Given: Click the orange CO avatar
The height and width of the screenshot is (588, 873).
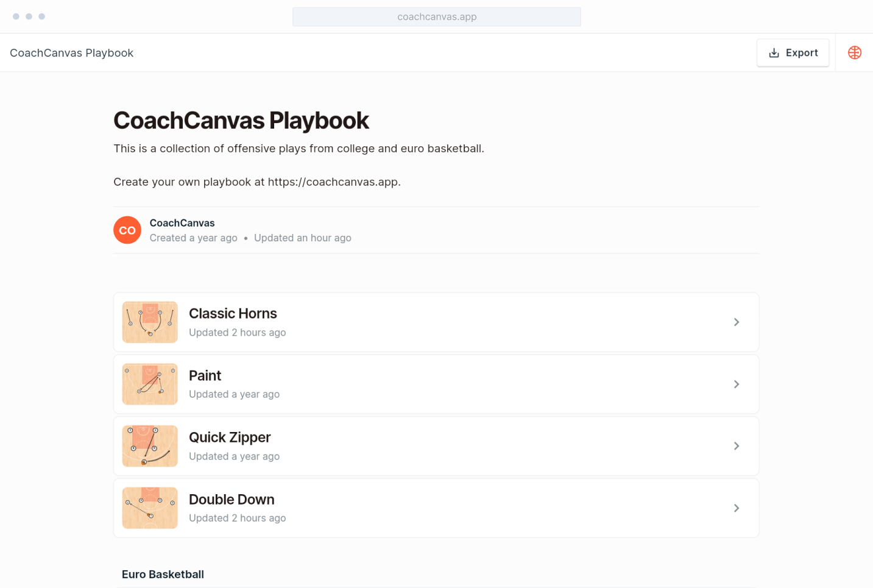Looking at the screenshot, I should (127, 230).
